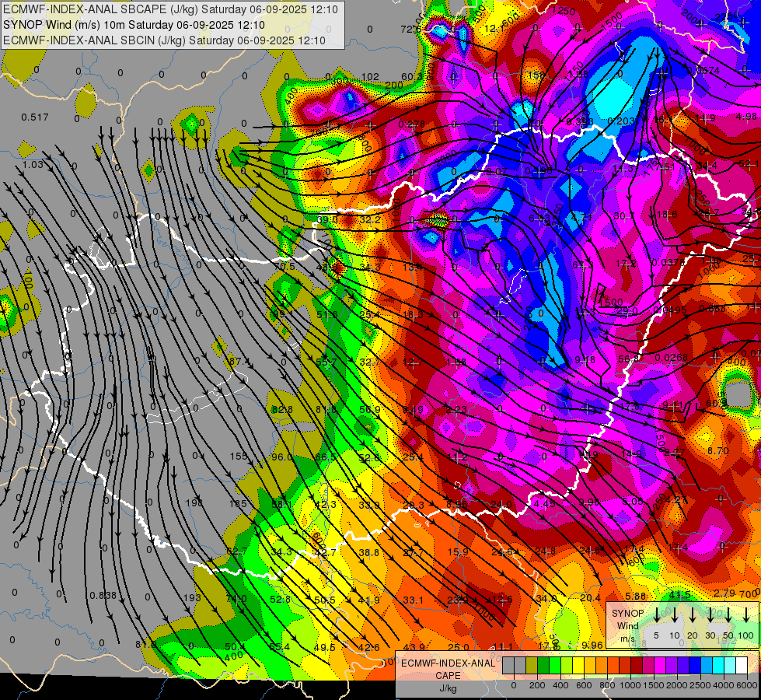Click the 1.03 value on the map
This screenshot has height=700, width=761.
click(x=33, y=164)
